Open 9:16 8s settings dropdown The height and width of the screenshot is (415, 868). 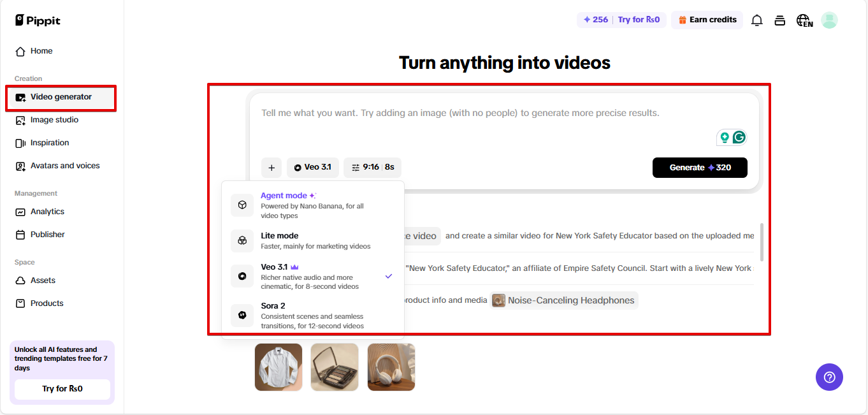373,168
